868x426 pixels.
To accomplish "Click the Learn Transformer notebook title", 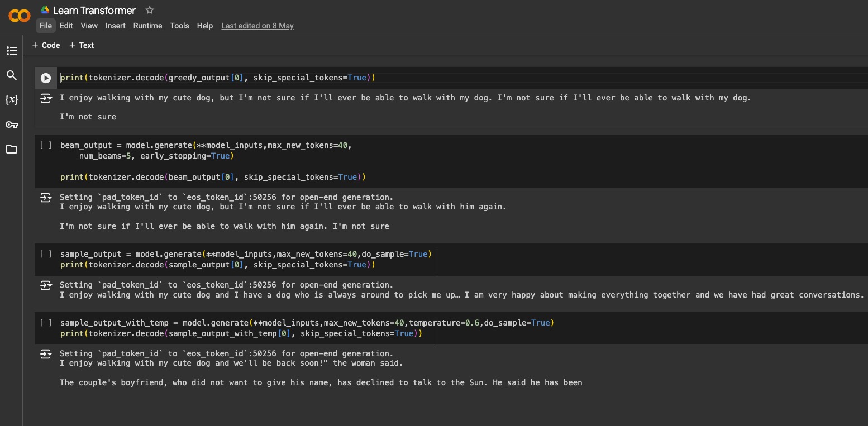I will (x=94, y=10).
